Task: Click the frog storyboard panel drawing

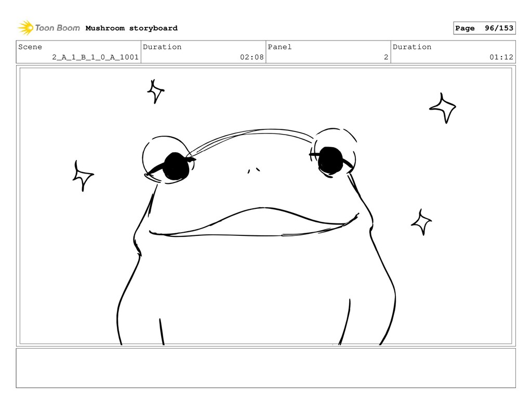Action: [265, 206]
